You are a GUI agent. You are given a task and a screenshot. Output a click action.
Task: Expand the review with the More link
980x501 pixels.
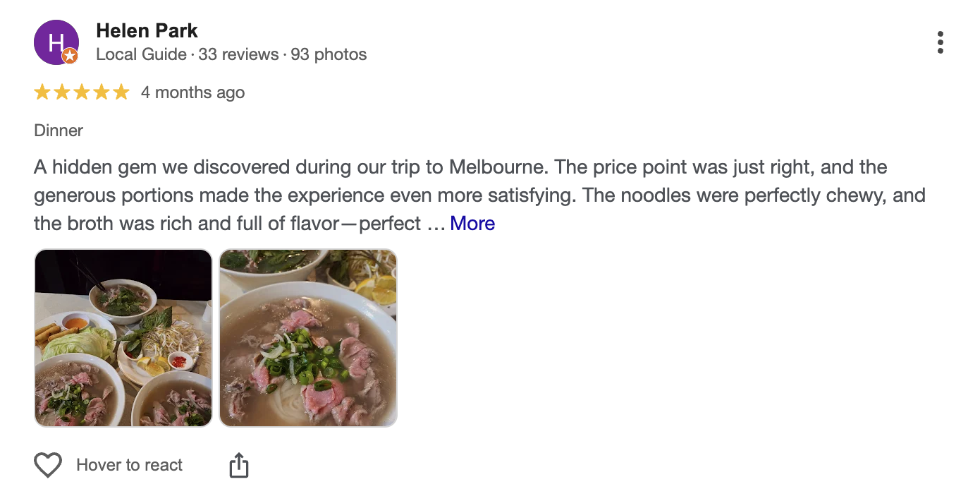pyautogui.click(x=472, y=224)
